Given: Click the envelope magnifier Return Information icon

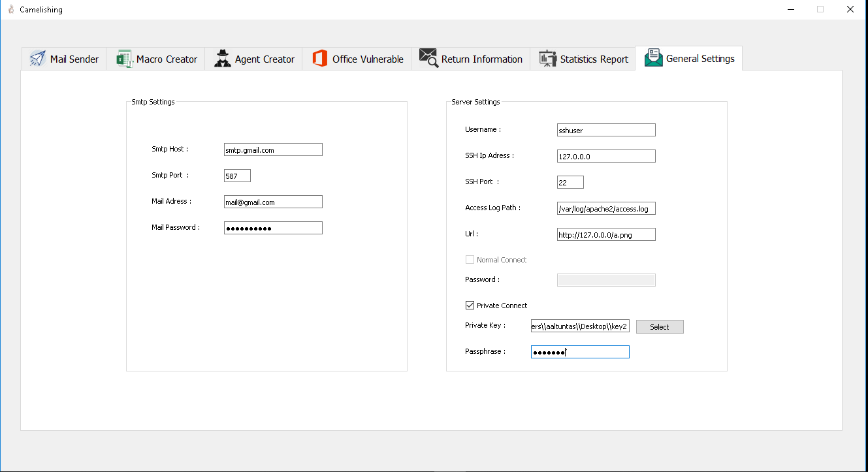Looking at the screenshot, I should [428, 58].
